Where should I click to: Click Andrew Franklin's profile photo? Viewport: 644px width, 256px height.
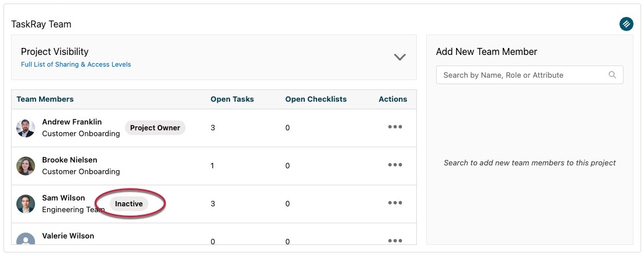click(x=26, y=128)
